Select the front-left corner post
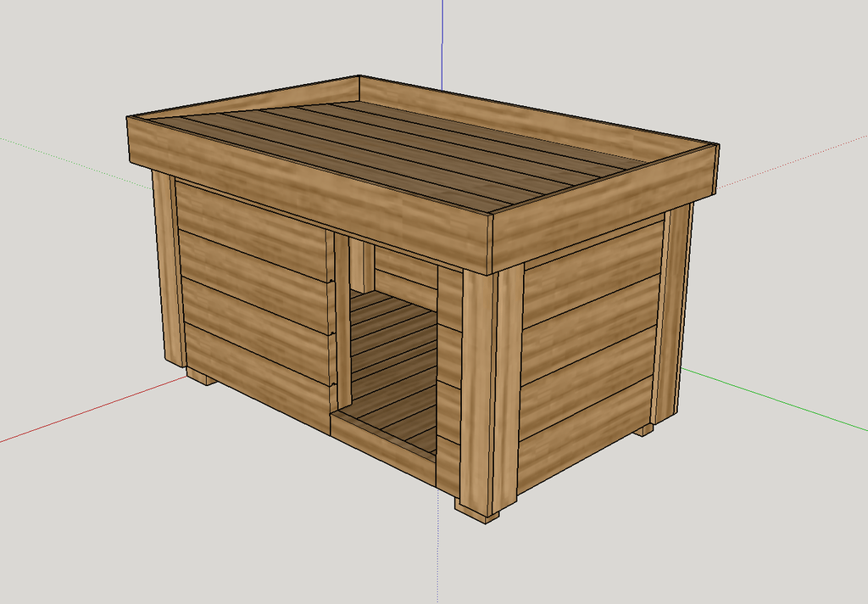The width and height of the screenshot is (868, 604). click(x=165, y=269)
